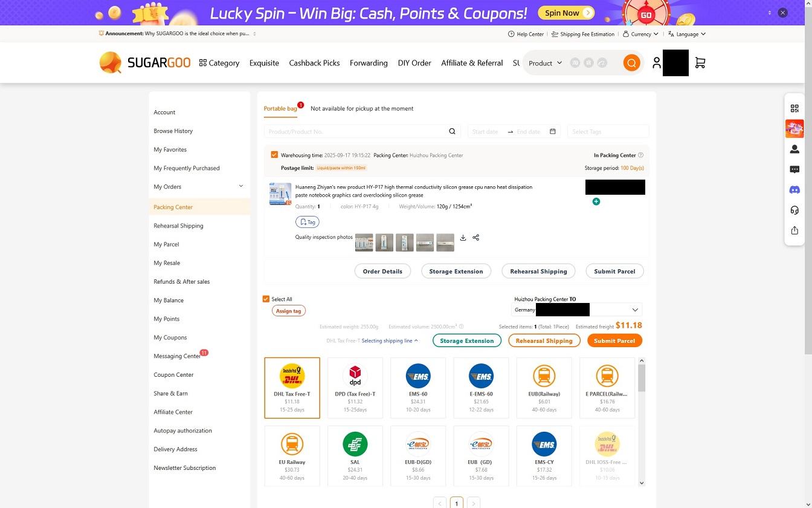Select the EU Railway shipping line

(292, 455)
